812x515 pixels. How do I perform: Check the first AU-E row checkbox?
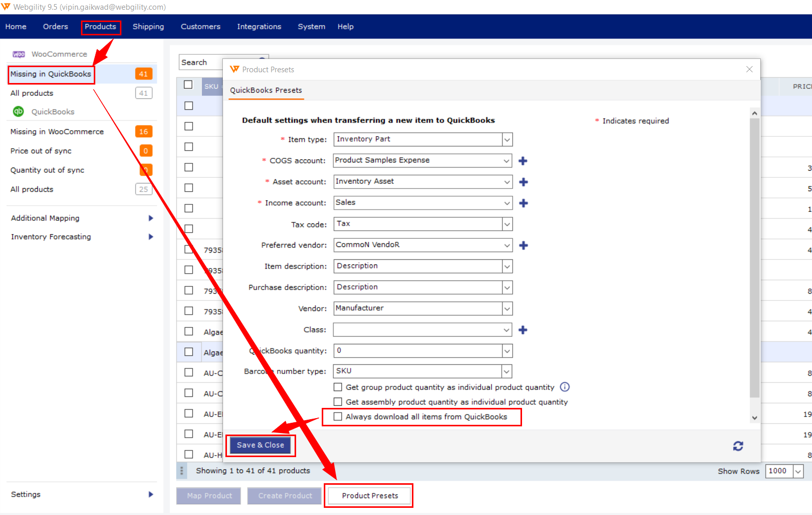click(x=189, y=414)
